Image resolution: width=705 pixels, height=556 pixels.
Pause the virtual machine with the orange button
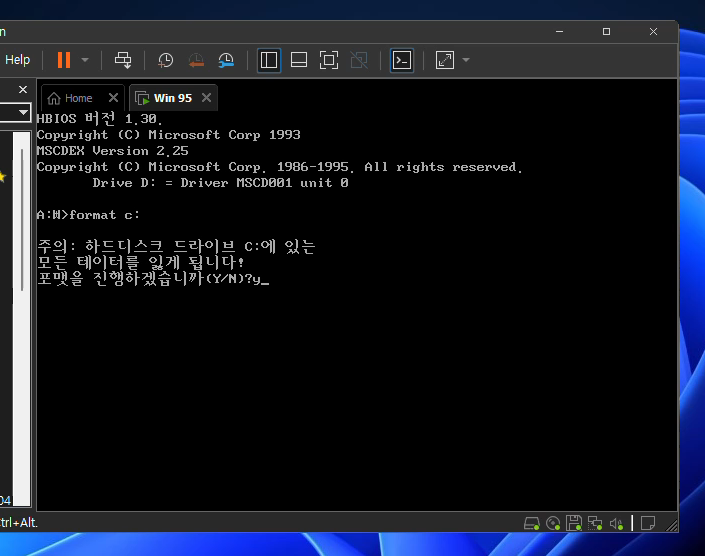point(64,60)
